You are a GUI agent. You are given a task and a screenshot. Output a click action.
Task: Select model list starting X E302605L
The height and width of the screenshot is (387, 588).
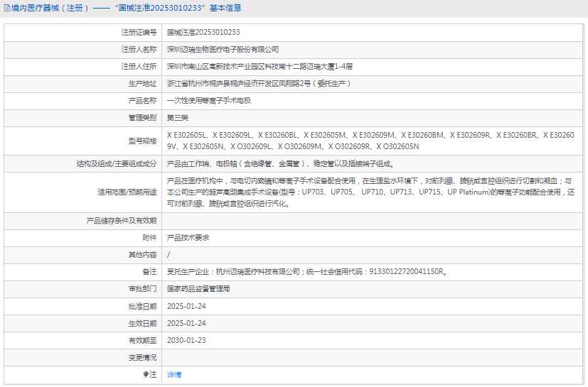coord(370,141)
